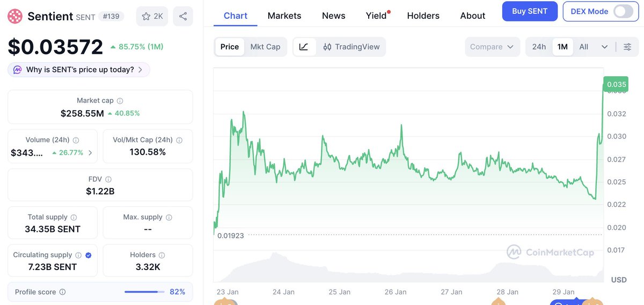
Task: Click the AI icon beside price question
Action: 17,70
